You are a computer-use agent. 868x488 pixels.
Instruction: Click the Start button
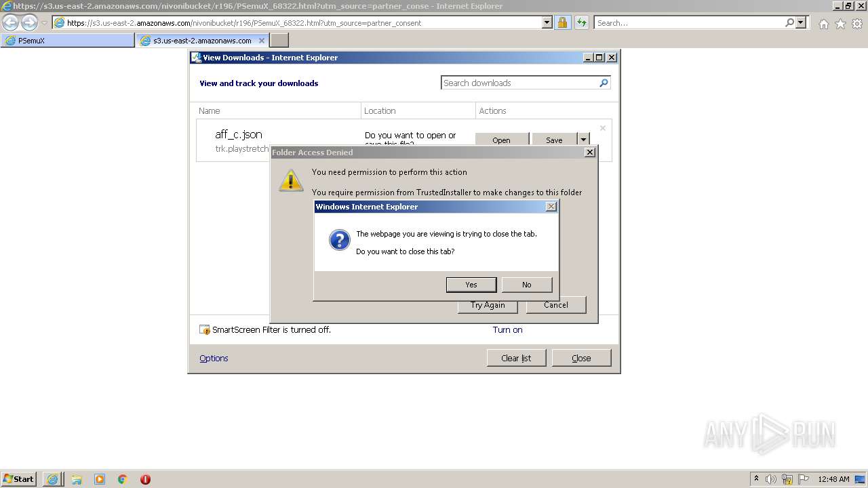(19, 479)
